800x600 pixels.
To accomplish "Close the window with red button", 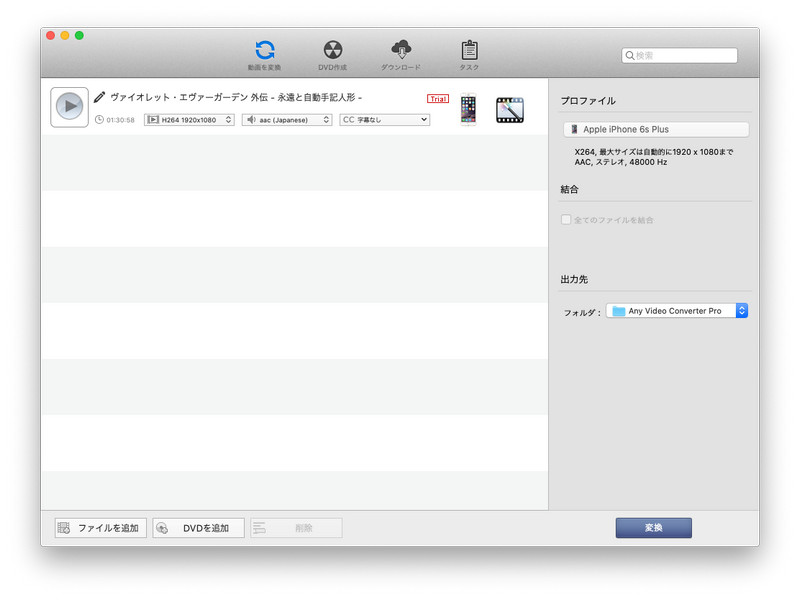I will (x=50, y=35).
